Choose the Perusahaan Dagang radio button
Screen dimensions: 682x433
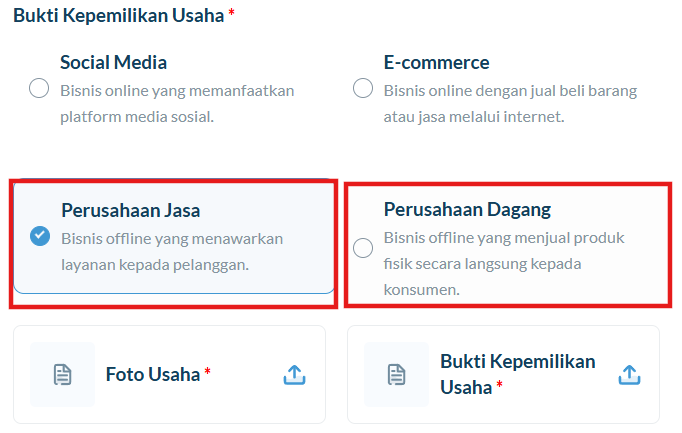point(363,248)
